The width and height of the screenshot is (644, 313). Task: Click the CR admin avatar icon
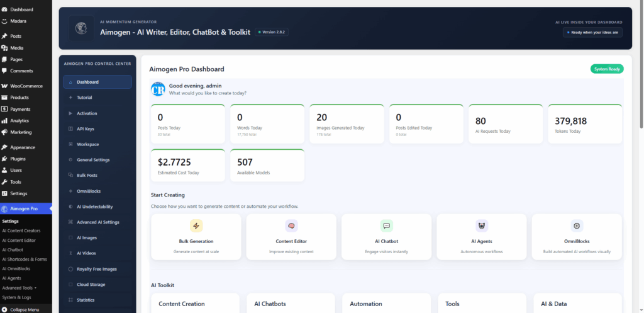158,89
